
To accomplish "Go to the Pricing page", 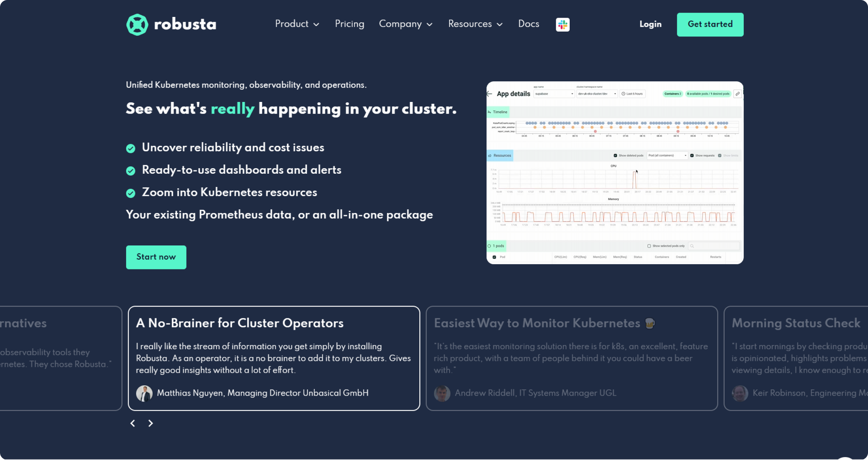I will (349, 24).
